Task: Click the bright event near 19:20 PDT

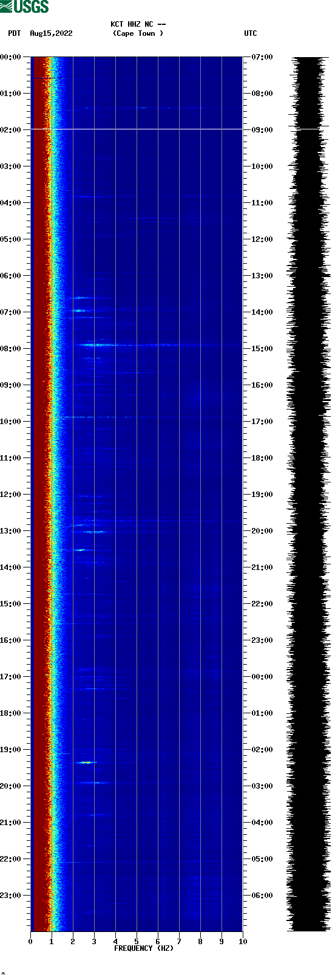Action: coord(86,762)
